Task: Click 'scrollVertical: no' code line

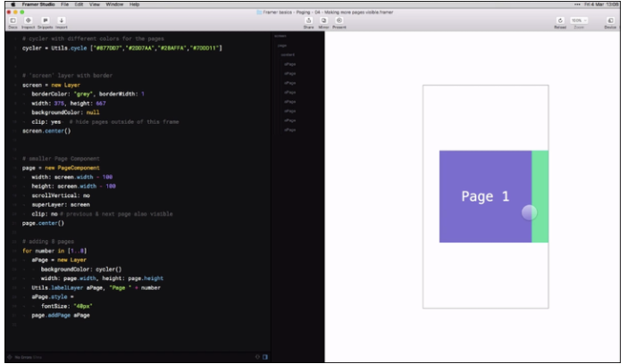Action: click(x=61, y=195)
